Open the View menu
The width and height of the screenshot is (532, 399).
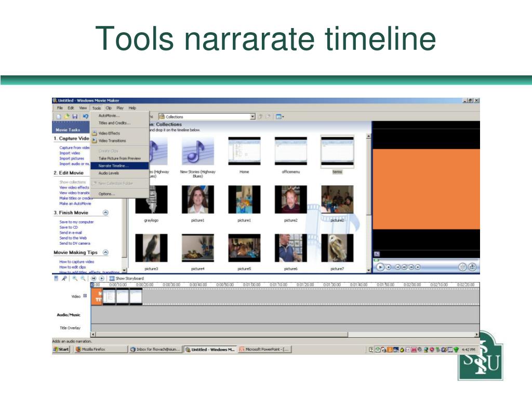click(83, 108)
